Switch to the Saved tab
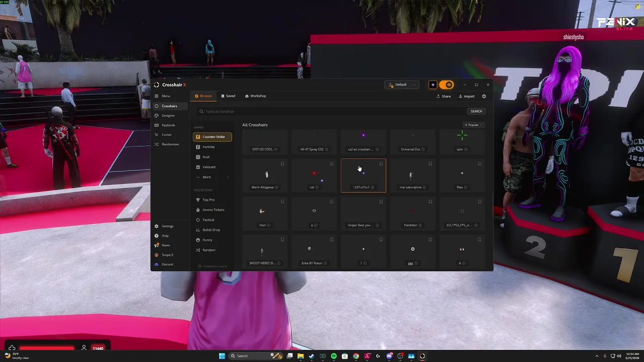Image resolution: width=644 pixels, height=362 pixels. [x=228, y=96]
